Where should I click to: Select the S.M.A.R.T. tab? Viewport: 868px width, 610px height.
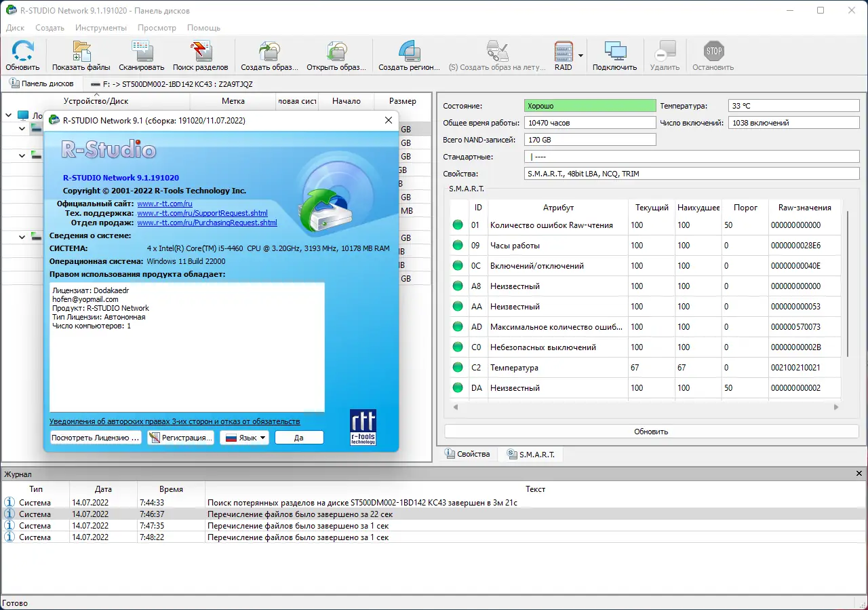pyautogui.click(x=530, y=454)
